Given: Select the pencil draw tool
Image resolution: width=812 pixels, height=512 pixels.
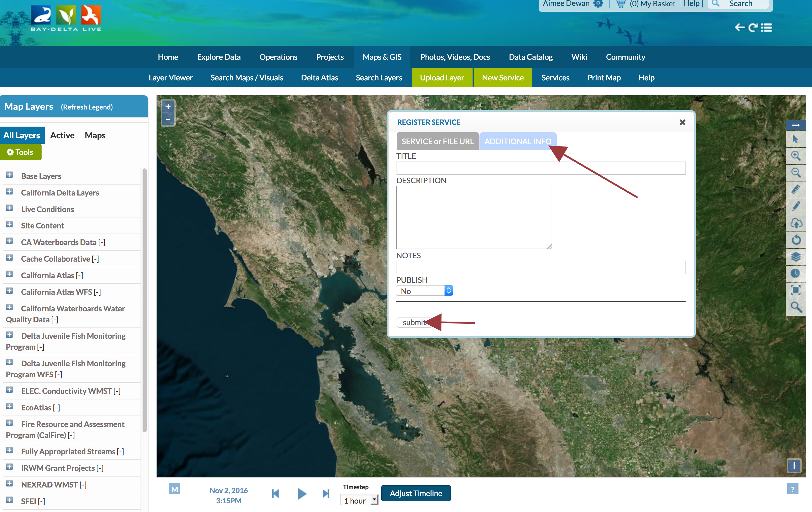Looking at the screenshot, I should (x=795, y=206).
